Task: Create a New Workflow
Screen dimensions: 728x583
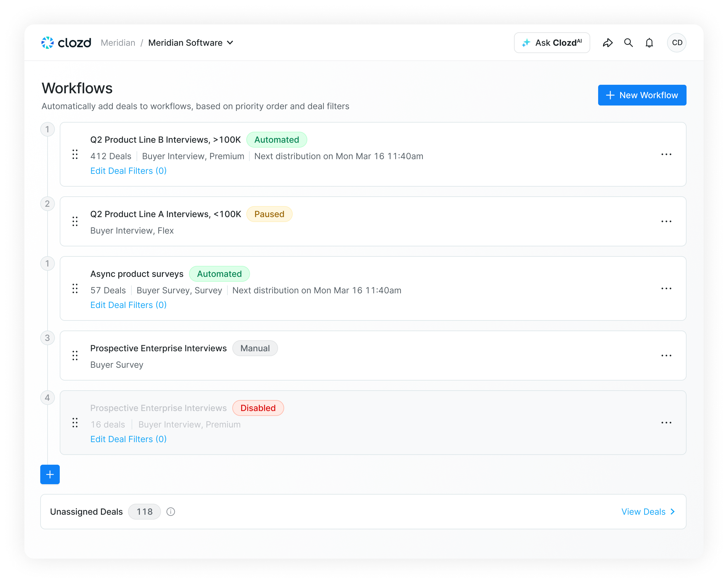Action: coord(642,95)
